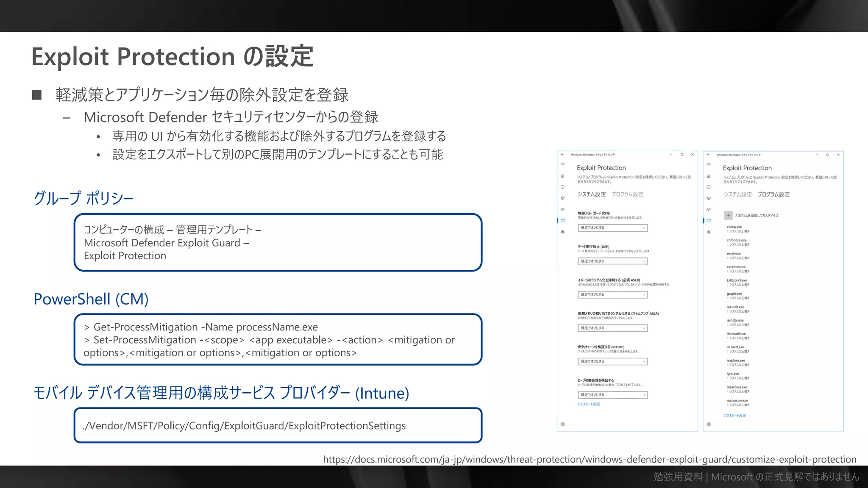Click Get-ProcessMitigation command line
868x488 pixels.
[x=201, y=327]
